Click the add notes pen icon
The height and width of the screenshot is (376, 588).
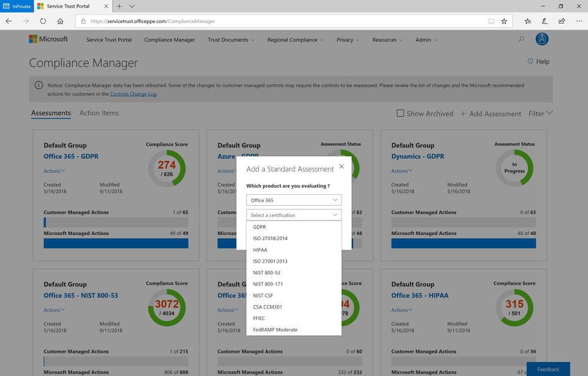tap(544, 21)
